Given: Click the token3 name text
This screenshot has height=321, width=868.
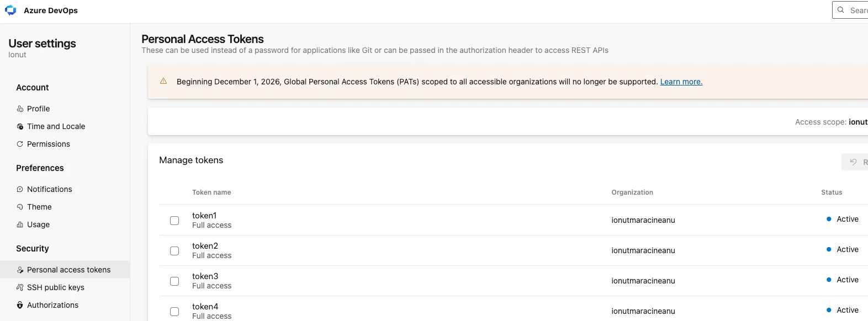Looking at the screenshot, I should coord(205,276).
